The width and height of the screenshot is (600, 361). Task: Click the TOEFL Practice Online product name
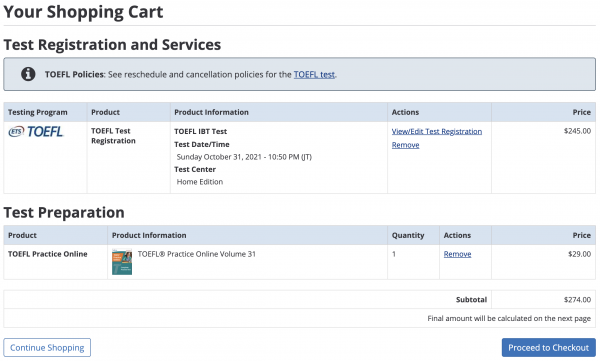click(x=47, y=254)
